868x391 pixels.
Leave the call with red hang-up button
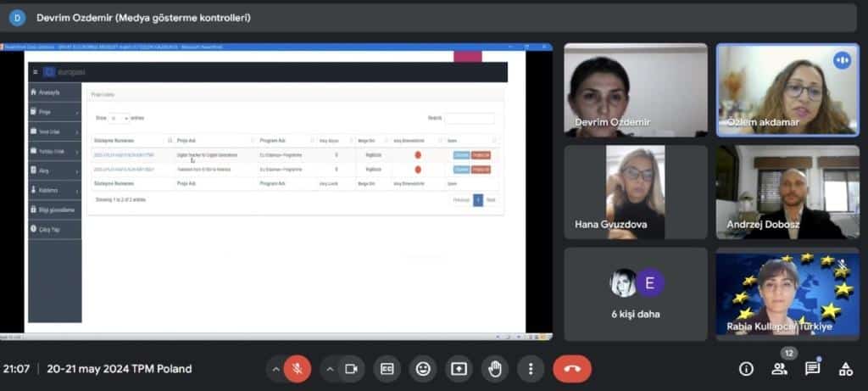(572, 368)
